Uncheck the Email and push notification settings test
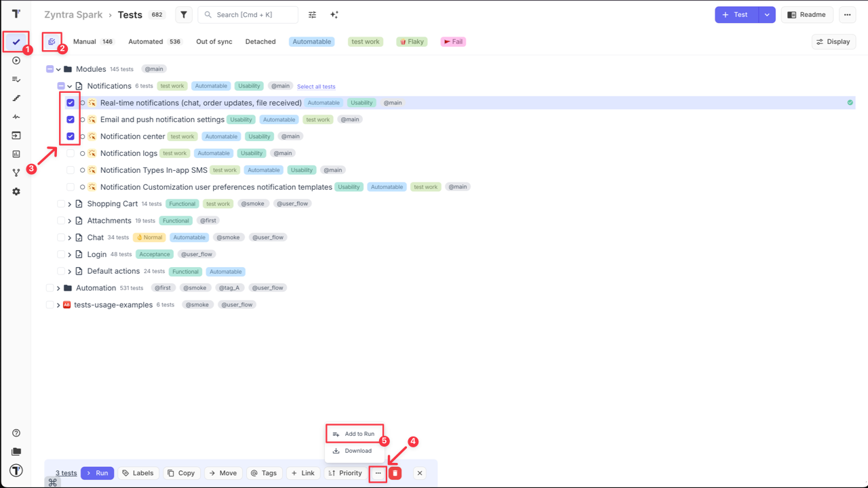The height and width of the screenshot is (488, 868). click(71, 119)
